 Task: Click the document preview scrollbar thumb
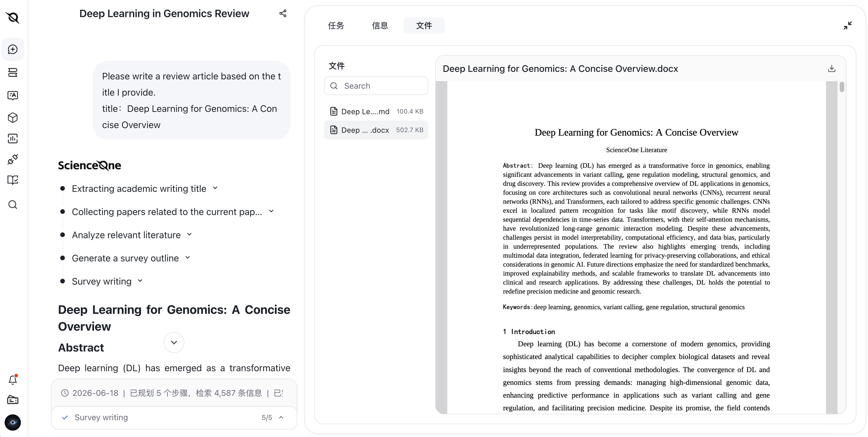point(842,87)
